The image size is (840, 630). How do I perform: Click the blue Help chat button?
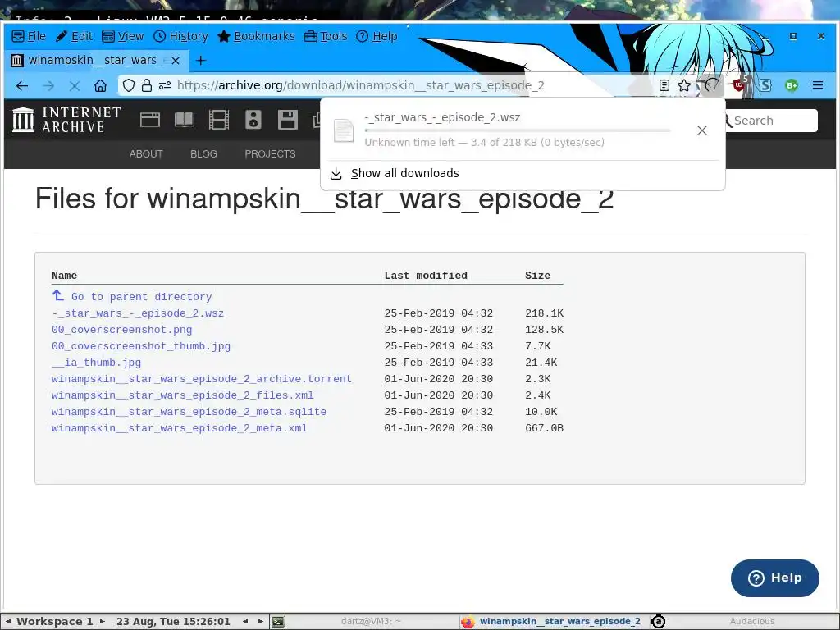pos(774,578)
